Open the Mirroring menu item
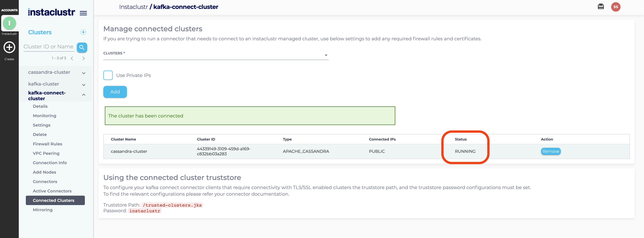The width and height of the screenshot is (644, 238). (x=42, y=210)
